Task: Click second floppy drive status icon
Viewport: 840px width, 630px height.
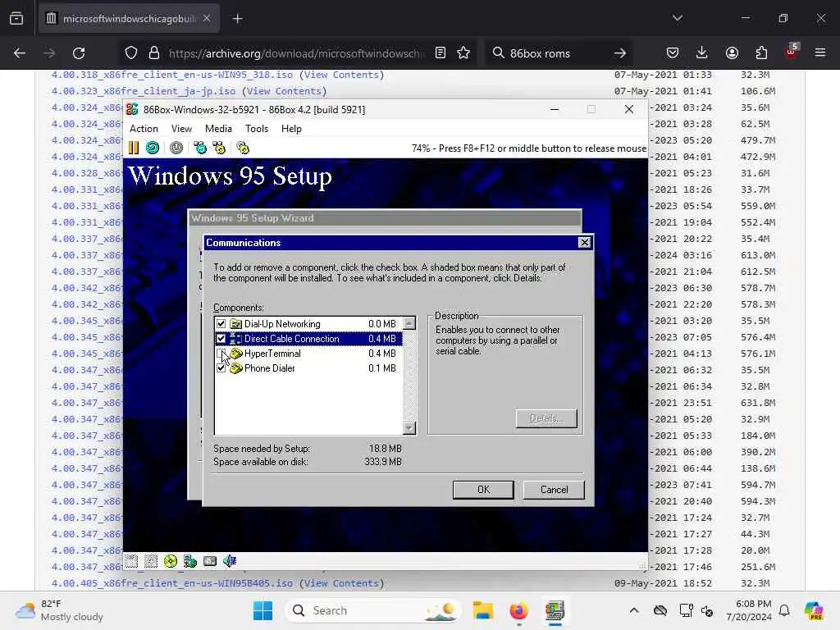Action: (x=151, y=561)
